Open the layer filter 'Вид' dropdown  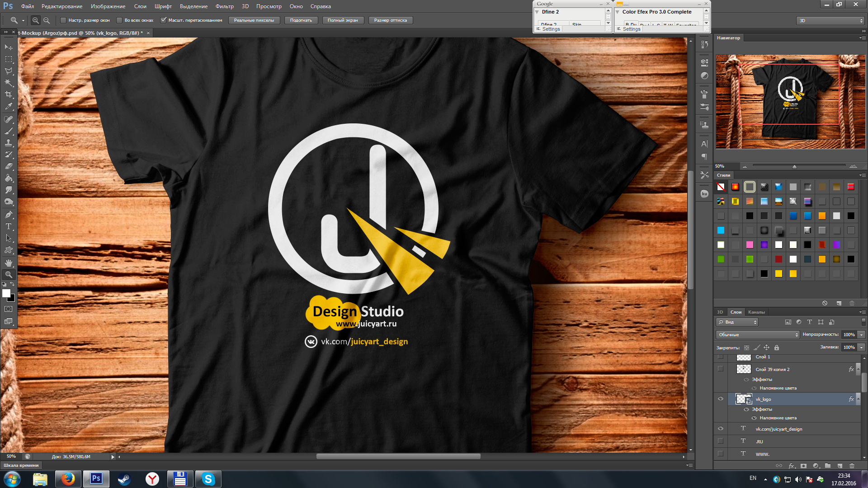(x=737, y=322)
